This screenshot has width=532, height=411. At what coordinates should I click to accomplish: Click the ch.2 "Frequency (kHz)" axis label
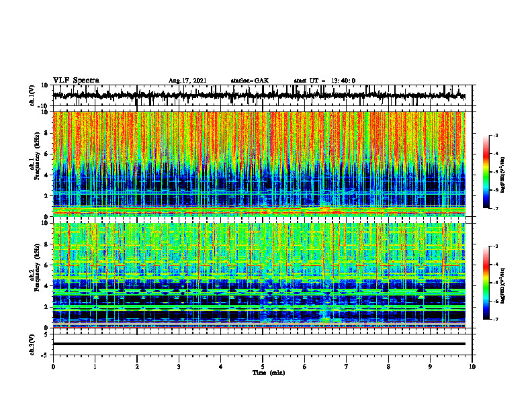tap(38, 267)
